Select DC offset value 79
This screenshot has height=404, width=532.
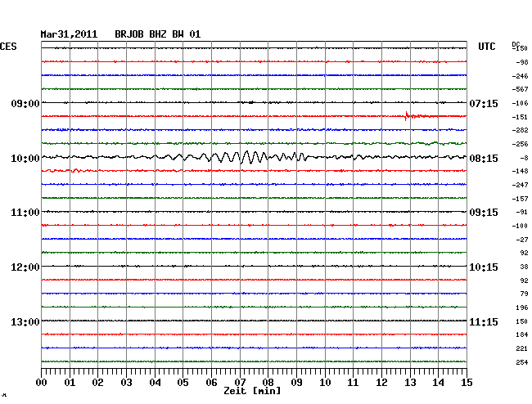point(524,294)
